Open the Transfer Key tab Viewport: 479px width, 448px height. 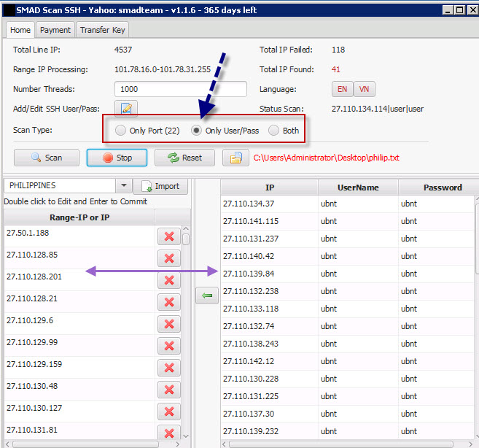point(103,30)
